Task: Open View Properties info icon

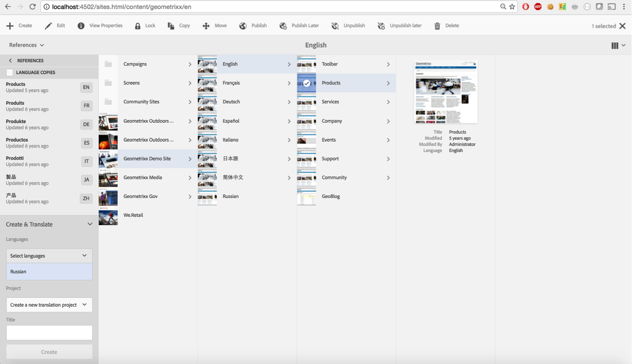Action: [x=81, y=26]
